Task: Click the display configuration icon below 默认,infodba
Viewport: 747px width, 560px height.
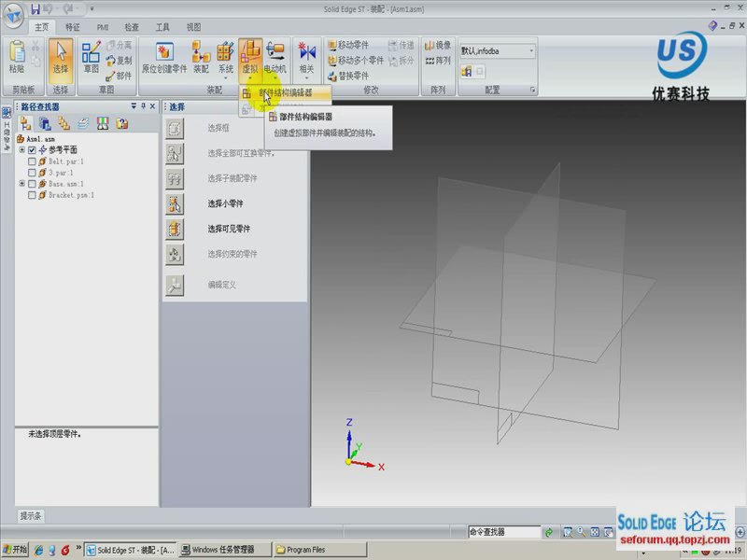Action: [x=466, y=72]
